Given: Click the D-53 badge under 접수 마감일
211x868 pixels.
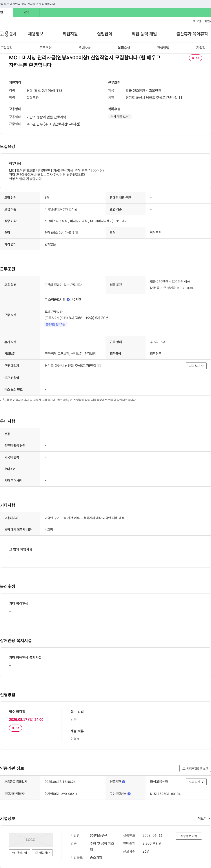Looking at the screenshot, I should click(15, 728).
